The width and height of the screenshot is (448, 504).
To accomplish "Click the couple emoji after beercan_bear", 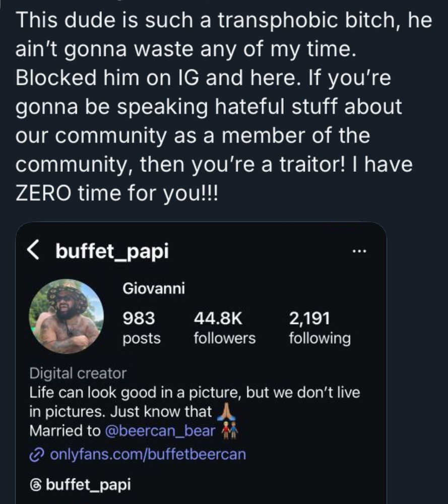I will 229,431.
